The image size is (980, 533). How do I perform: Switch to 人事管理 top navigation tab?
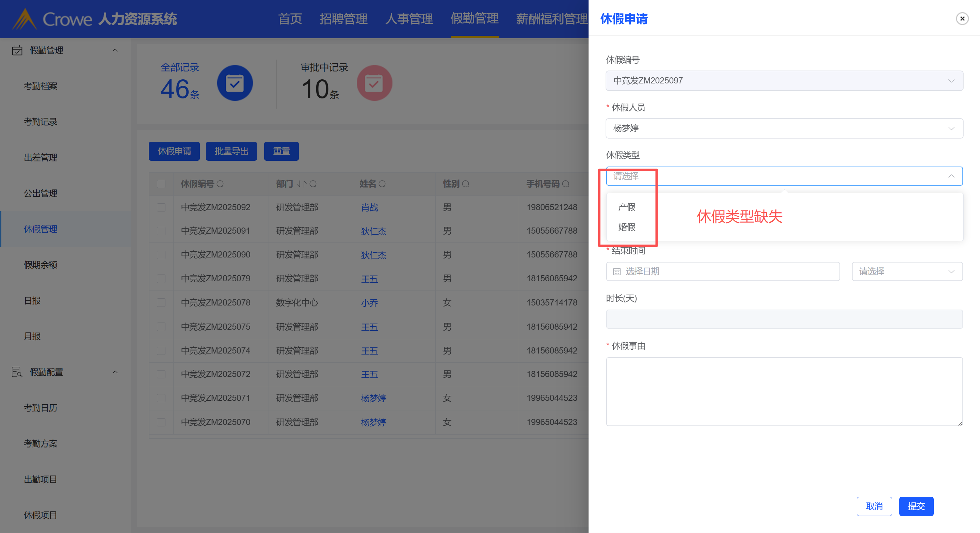(409, 19)
